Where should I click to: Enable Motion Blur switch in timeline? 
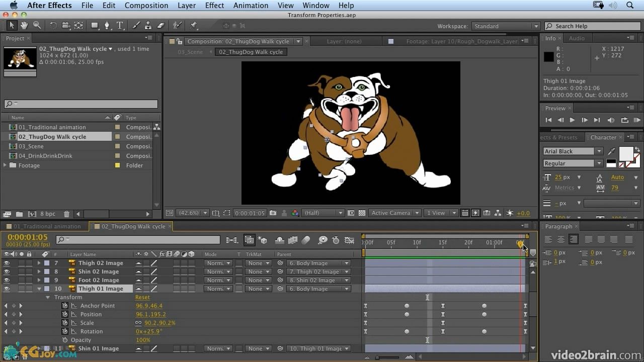click(x=306, y=240)
